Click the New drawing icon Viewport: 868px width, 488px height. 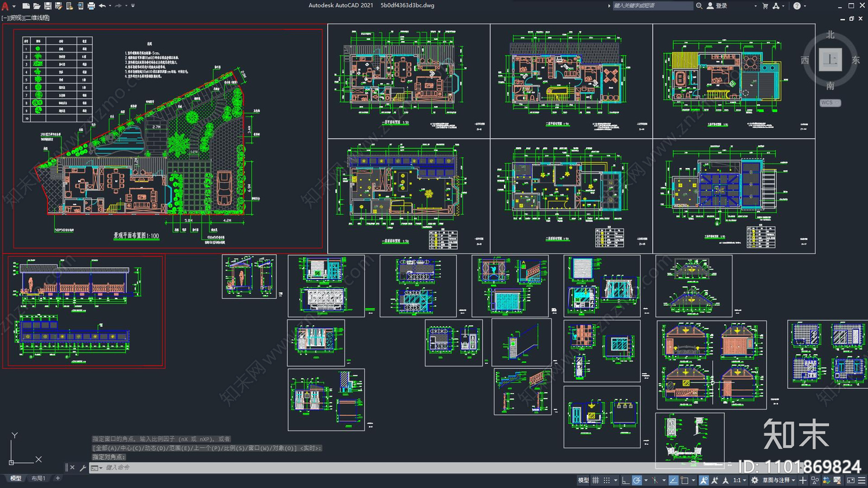pos(25,6)
